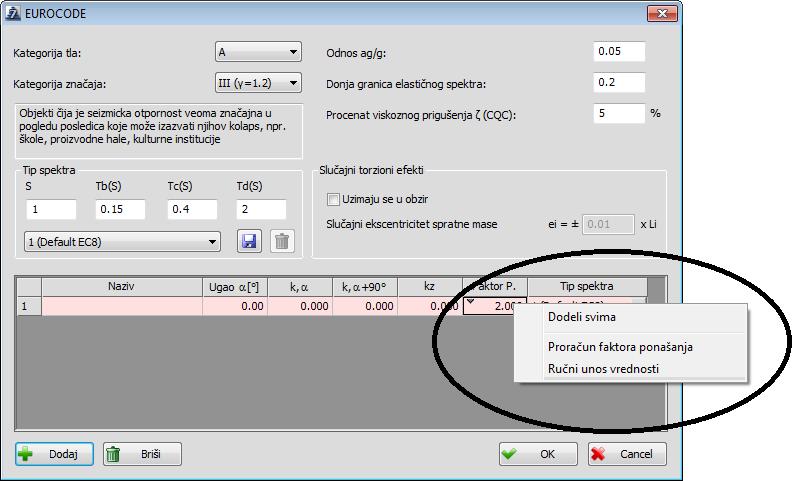Click the Ugao α[°] column header

[235, 287]
